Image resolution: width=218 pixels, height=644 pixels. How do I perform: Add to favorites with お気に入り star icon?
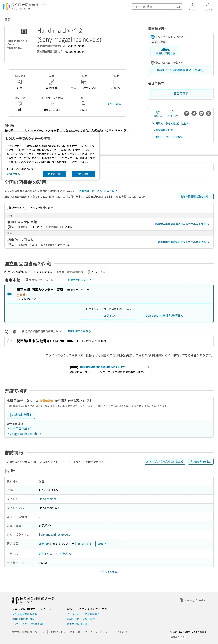[x=158, y=113]
